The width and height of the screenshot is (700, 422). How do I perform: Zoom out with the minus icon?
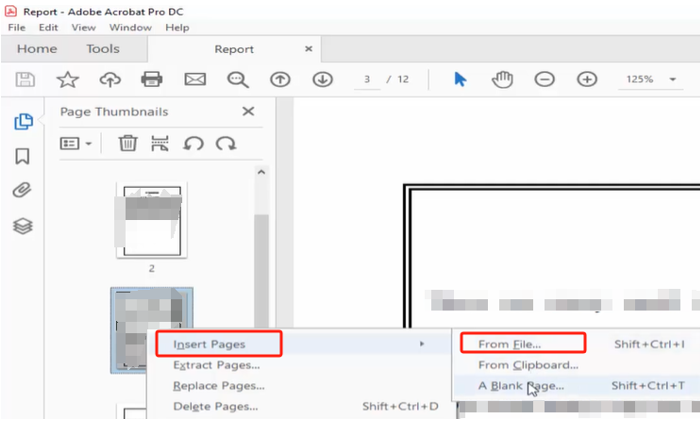[x=544, y=79]
